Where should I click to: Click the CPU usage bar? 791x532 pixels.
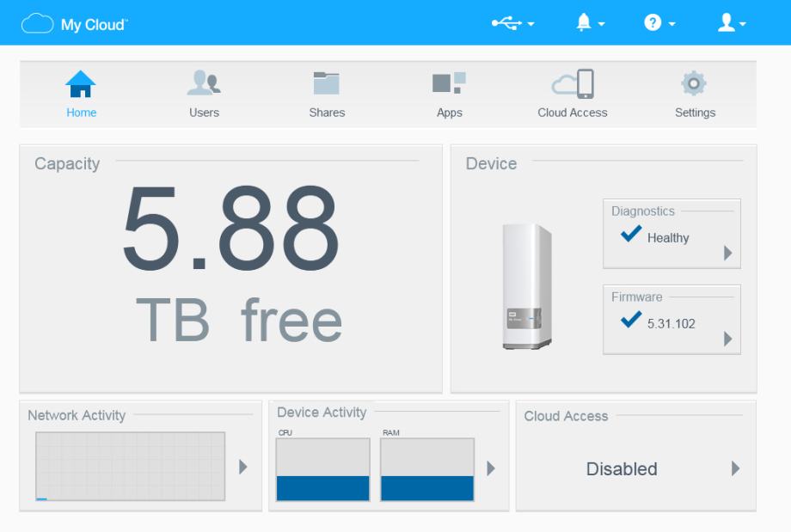pos(323,469)
